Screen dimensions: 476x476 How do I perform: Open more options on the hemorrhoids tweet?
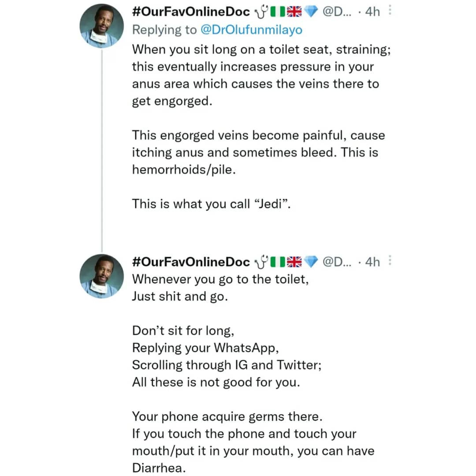pos(389,12)
